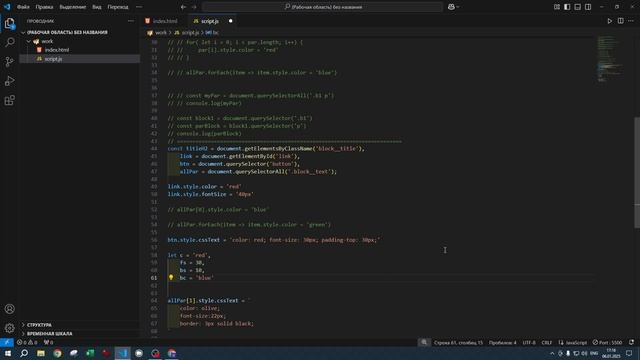This screenshot has width=640, height=360.
Task: Change indentation spaces setting
Action: (x=502, y=342)
